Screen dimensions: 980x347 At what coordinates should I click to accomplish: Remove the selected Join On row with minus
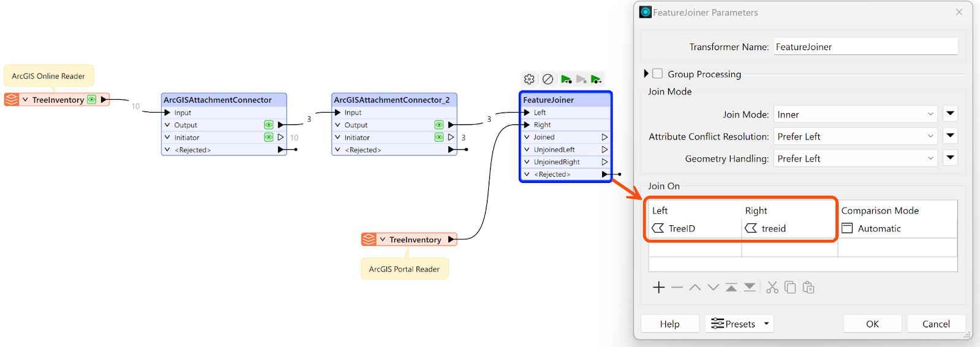click(677, 287)
